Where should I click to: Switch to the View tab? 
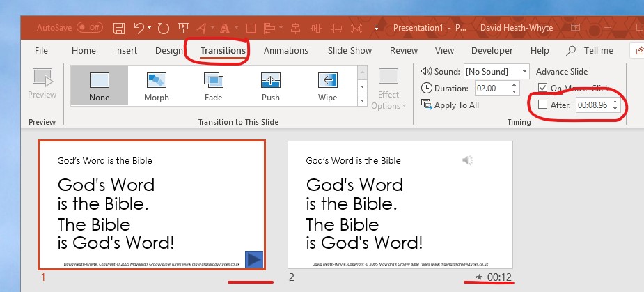click(444, 51)
